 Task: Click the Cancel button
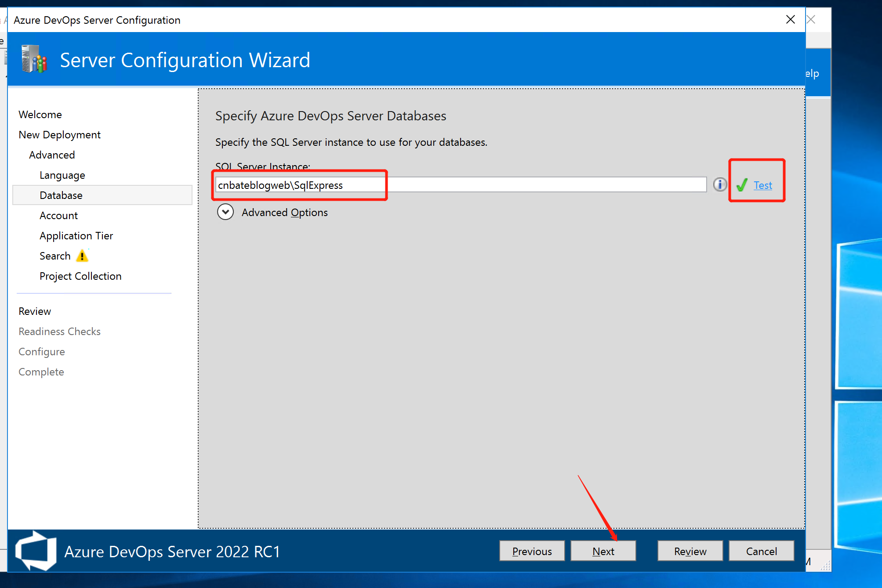[761, 551]
